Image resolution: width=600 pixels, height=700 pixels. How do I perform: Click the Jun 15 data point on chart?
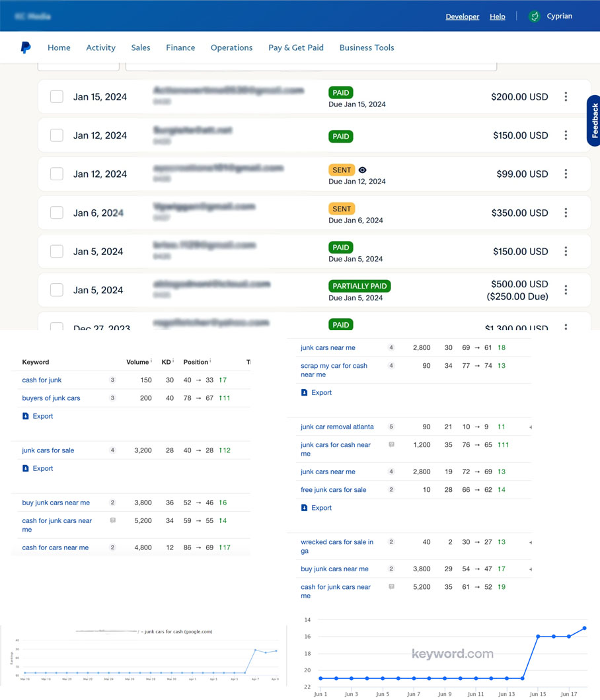click(539, 637)
